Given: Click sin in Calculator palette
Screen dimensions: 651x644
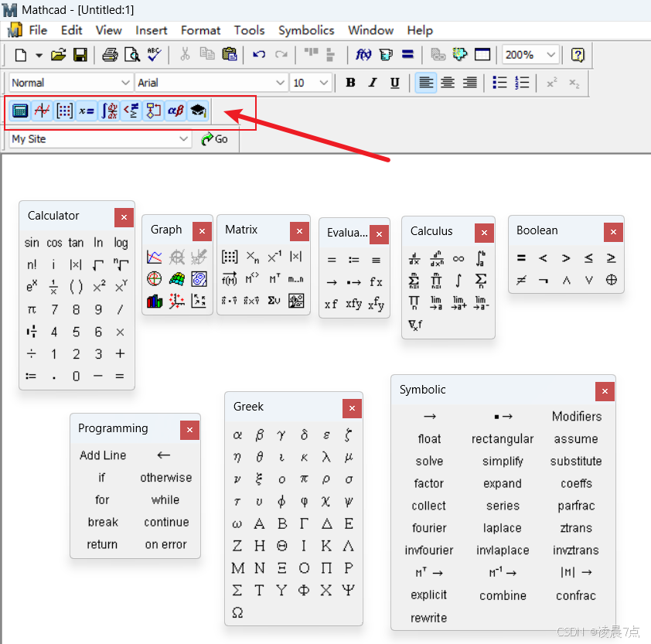Looking at the screenshot, I should [32, 243].
